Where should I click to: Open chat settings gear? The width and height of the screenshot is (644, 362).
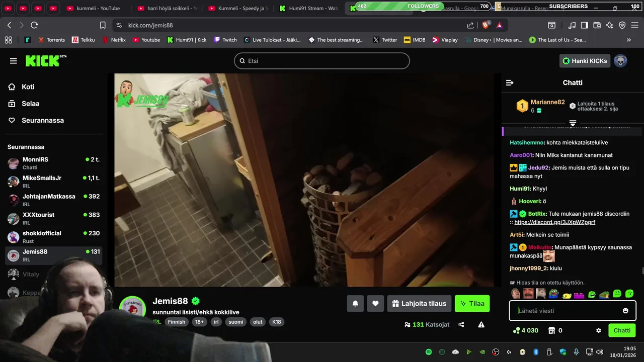coord(599,330)
